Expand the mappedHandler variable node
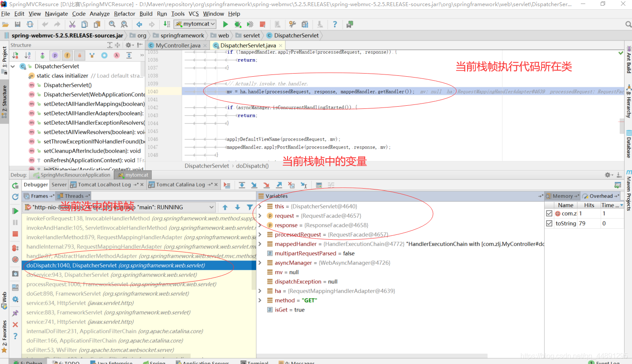This screenshot has height=364, width=632. pyautogui.click(x=260, y=244)
